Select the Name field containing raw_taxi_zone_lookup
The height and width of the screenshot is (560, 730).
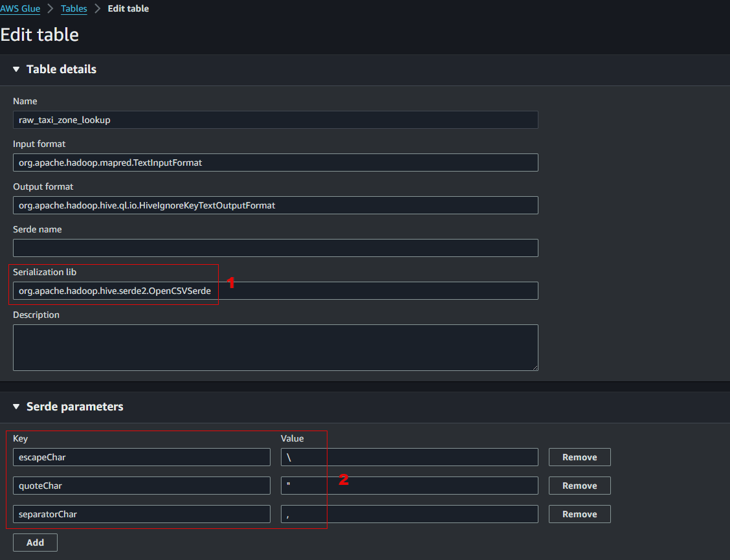(x=275, y=120)
